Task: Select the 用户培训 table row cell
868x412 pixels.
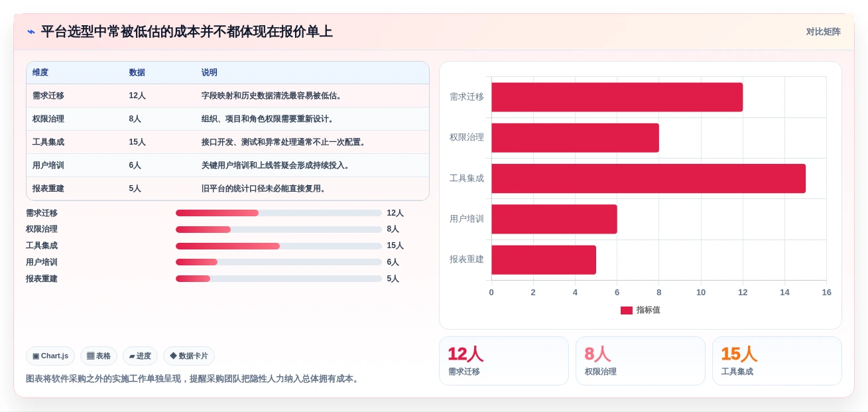Action: pyautogui.click(x=48, y=165)
